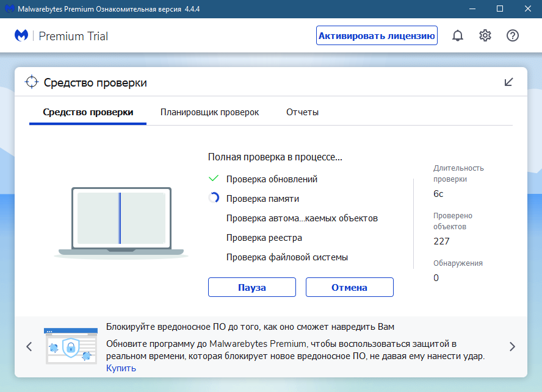The height and width of the screenshot is (392, 542).
Task: Click the Malwarebytes icon in the title bar
Action: [9, 9]
